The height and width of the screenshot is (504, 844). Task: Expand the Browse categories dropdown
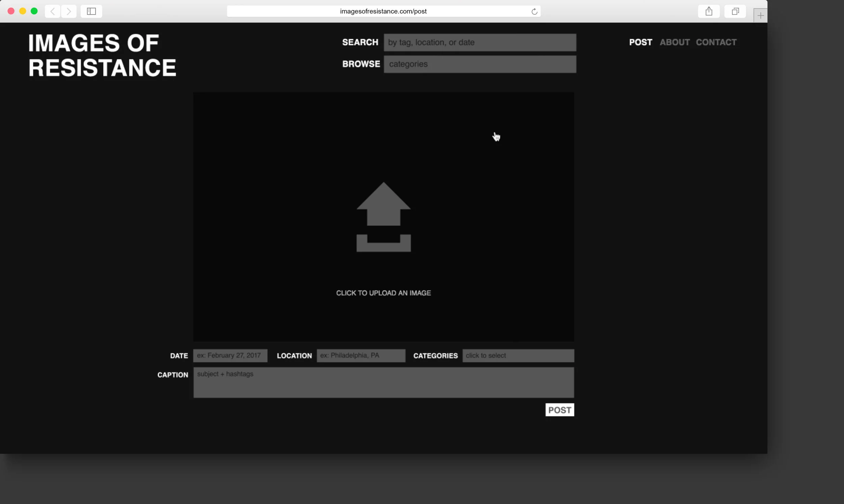coord(480,64)
